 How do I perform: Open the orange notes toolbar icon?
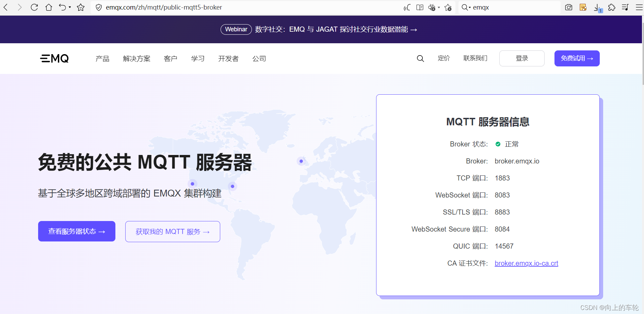[x=583, y=7]
